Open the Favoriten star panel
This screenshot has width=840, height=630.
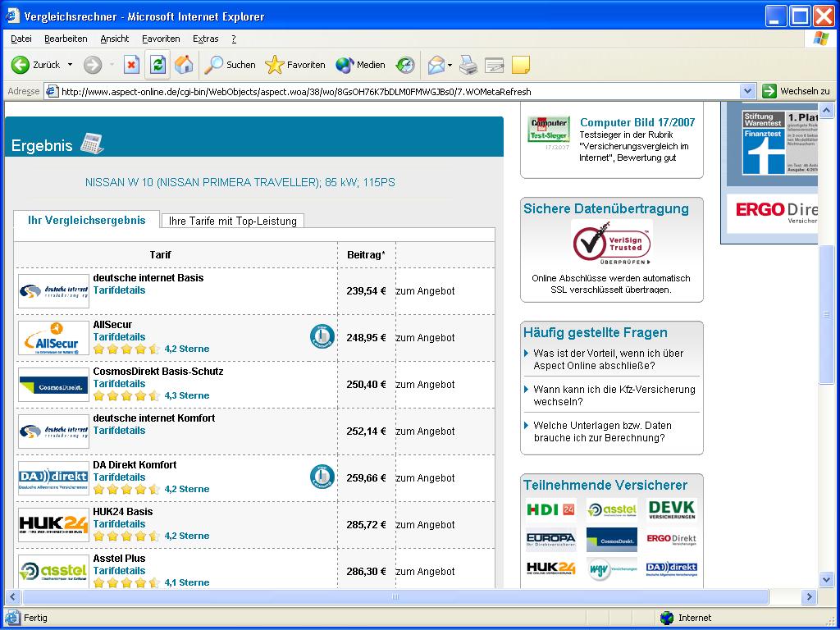pyautogui.click(x=295, y=65)
